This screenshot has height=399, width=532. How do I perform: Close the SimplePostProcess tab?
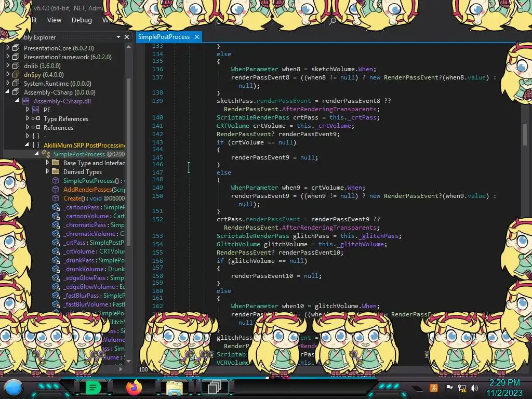click(x=197, y=37)
